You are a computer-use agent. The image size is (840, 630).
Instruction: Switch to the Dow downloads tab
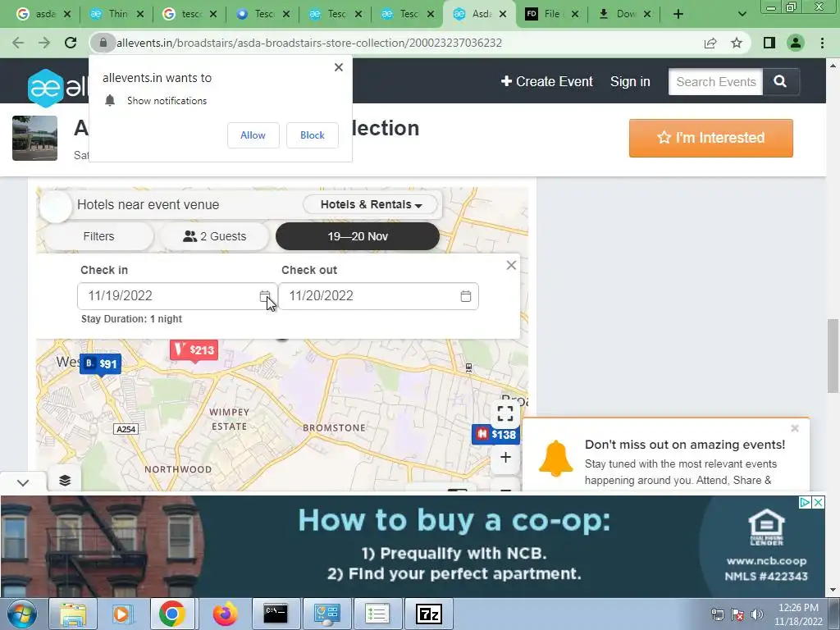coord(624,14)
